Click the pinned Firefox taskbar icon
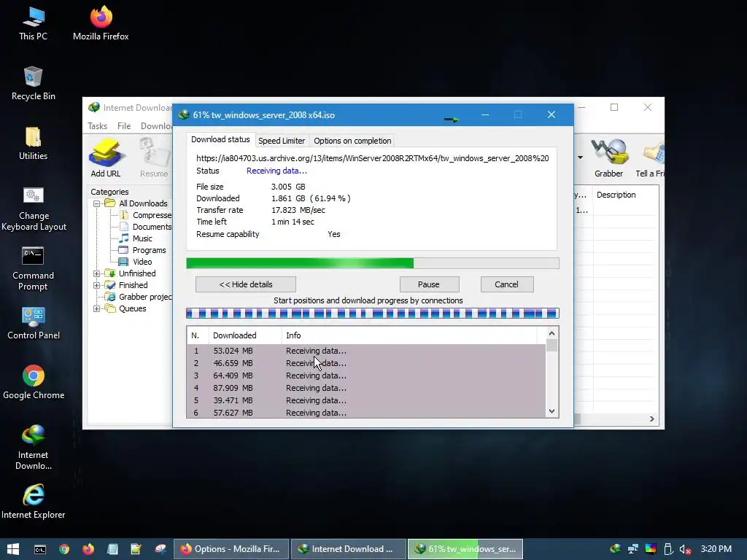 click(88, 549)
